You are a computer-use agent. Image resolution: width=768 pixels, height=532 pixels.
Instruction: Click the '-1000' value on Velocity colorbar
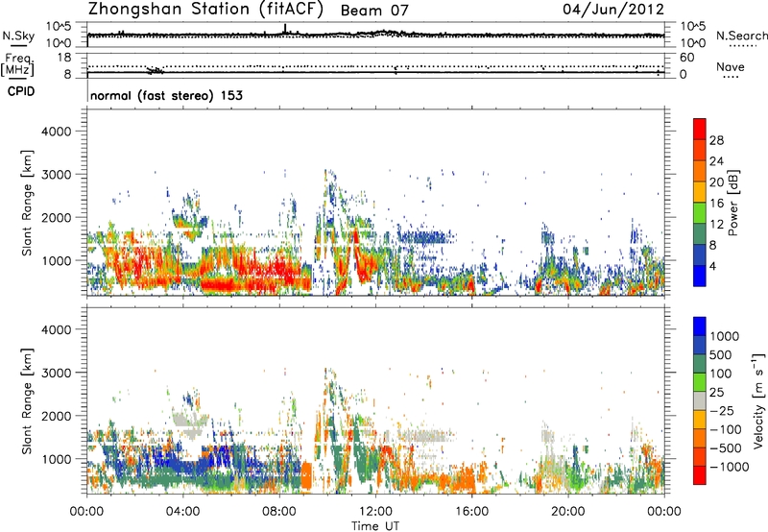point(730,467)
